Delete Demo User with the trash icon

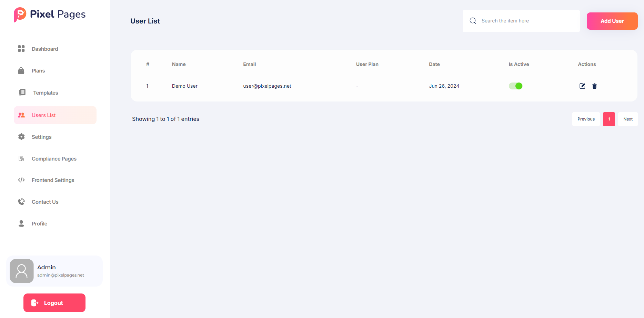point(594,86)
